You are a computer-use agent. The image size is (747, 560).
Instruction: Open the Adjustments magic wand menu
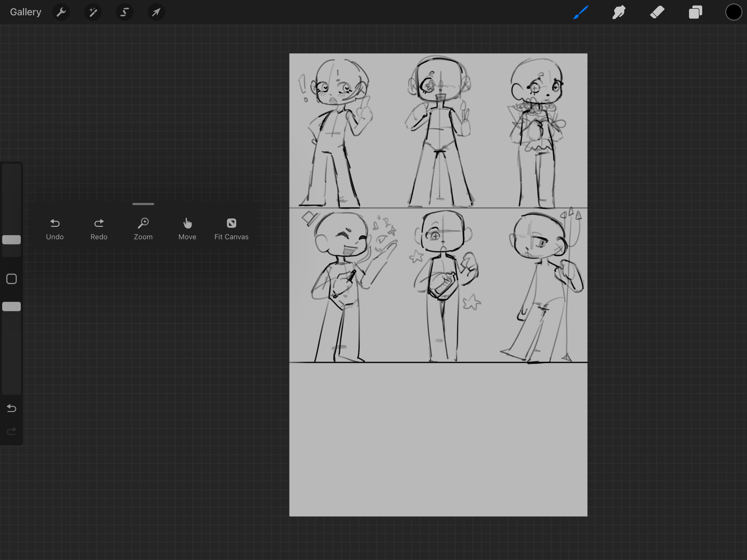93,13
